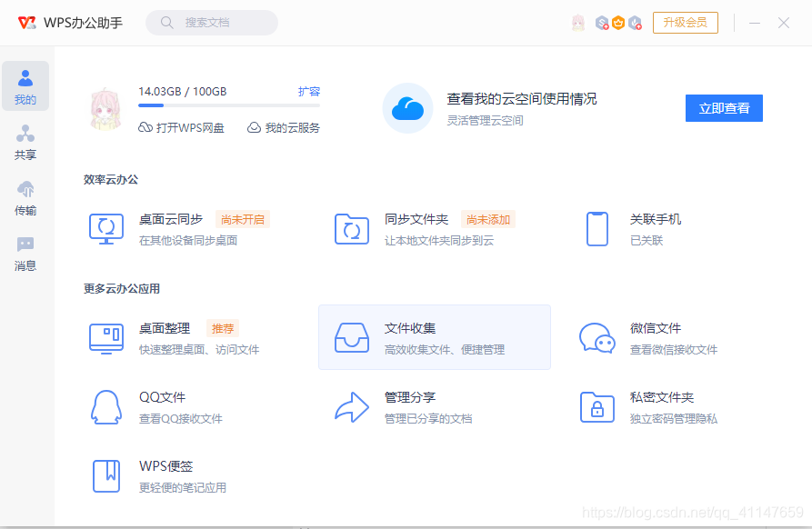This screenshot has height=529, width=812.
Task: Click the orange crown badge icon
Action: click(618, 23)
